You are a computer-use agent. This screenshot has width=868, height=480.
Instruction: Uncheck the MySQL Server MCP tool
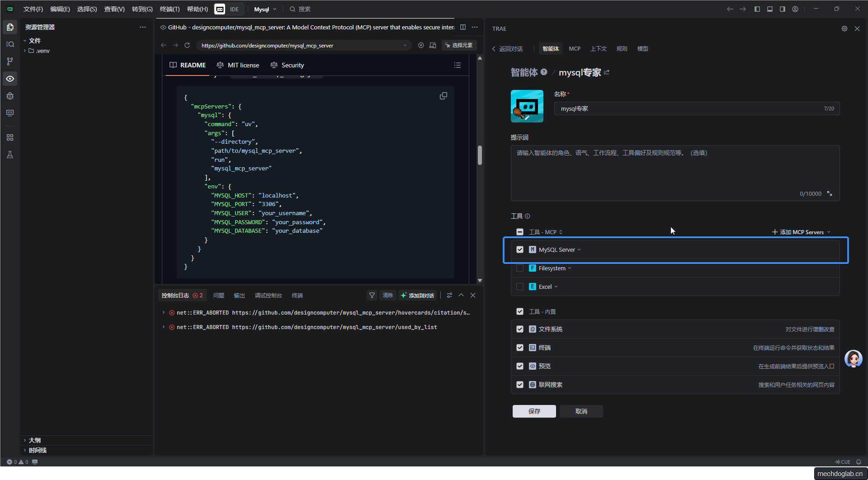coord(520,249)
